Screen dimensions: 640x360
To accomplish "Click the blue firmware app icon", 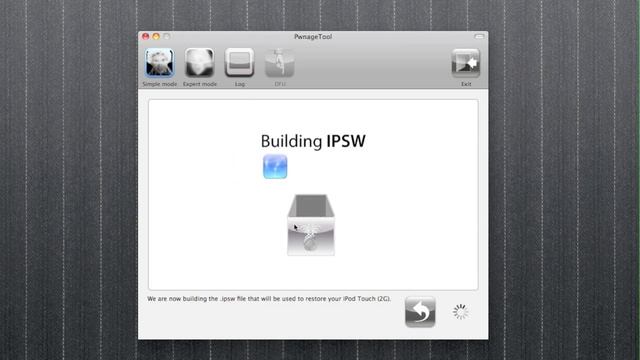I will click(x=275, y=167).
